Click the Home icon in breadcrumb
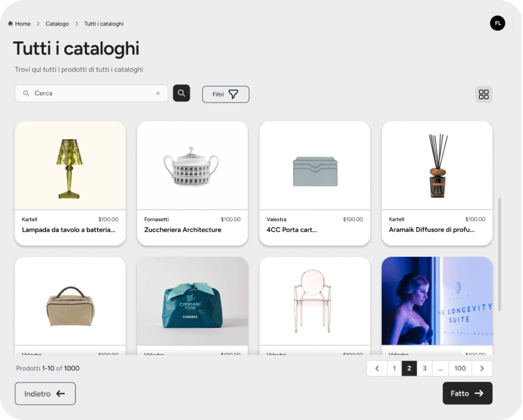Screen dimensions: 523x420 10,23
